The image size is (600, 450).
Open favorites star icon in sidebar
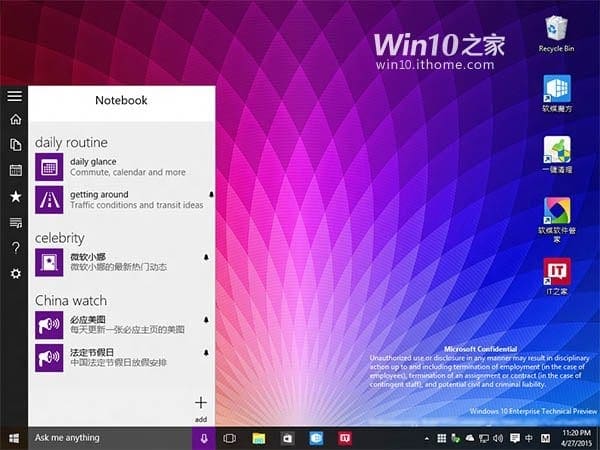tap(14, 196)
